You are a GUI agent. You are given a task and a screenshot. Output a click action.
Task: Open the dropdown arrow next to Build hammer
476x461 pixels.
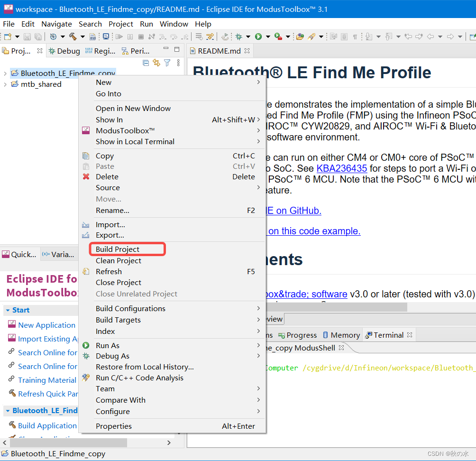pyautogui.click(x=82, y=37)
